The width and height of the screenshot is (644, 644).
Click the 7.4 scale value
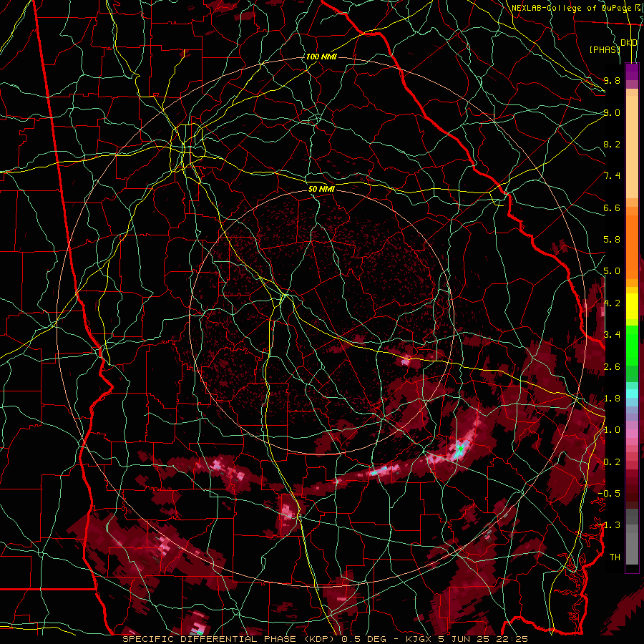point(612,176)
